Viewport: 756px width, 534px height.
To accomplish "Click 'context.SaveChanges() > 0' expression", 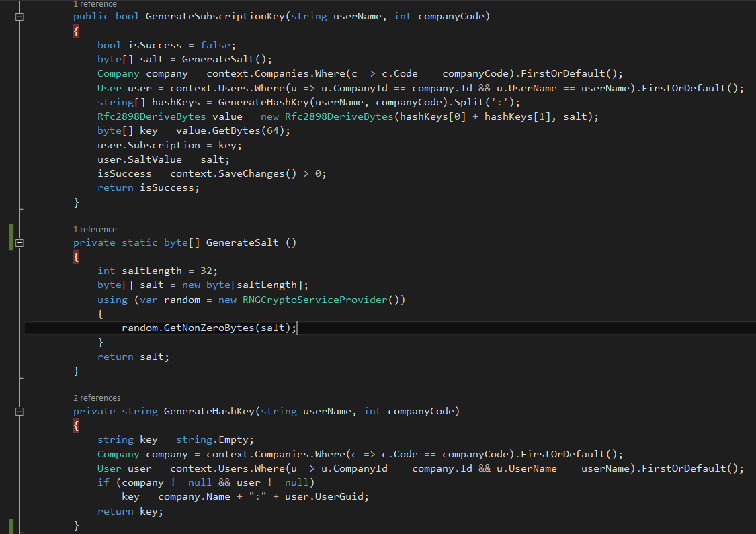I will click(245, 173).
